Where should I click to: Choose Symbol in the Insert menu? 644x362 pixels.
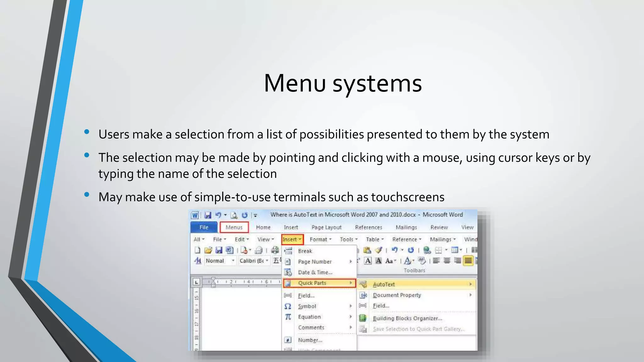319,306
